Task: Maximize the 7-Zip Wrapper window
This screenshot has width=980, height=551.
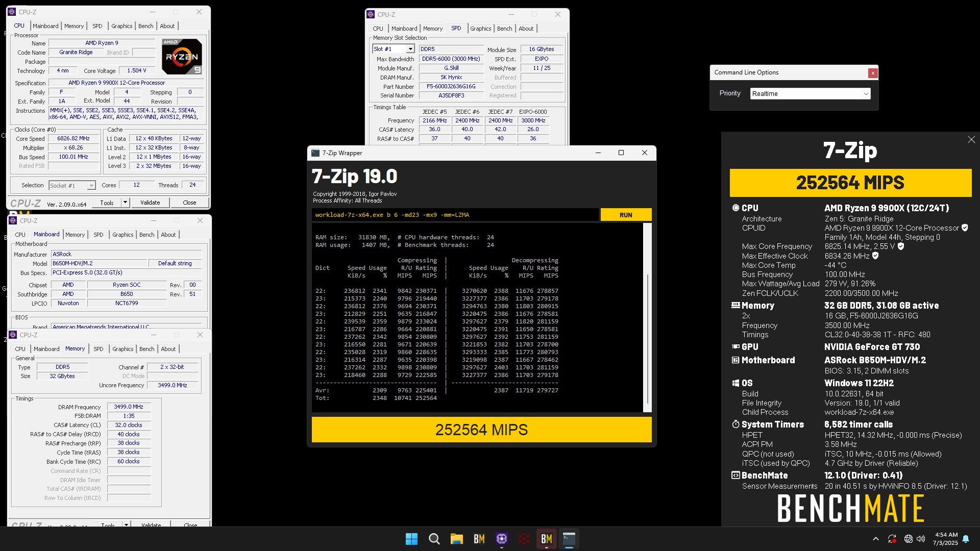Action: click(x=621, y=153)
